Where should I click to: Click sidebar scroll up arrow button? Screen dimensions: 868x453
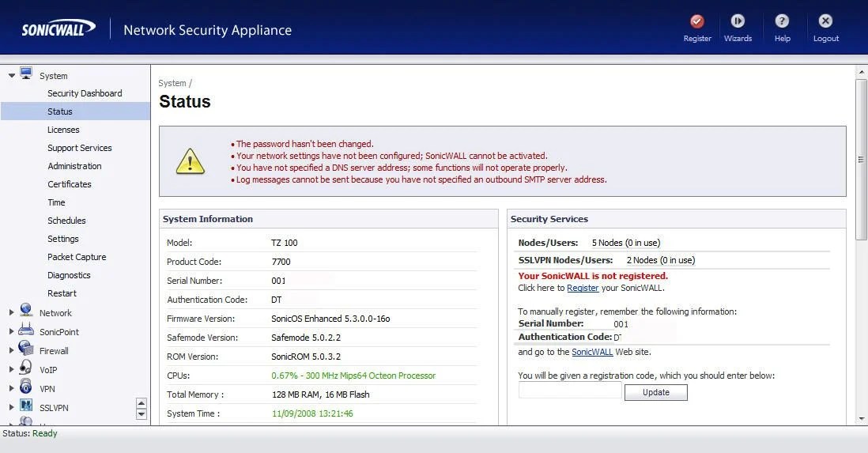[142, 403]
